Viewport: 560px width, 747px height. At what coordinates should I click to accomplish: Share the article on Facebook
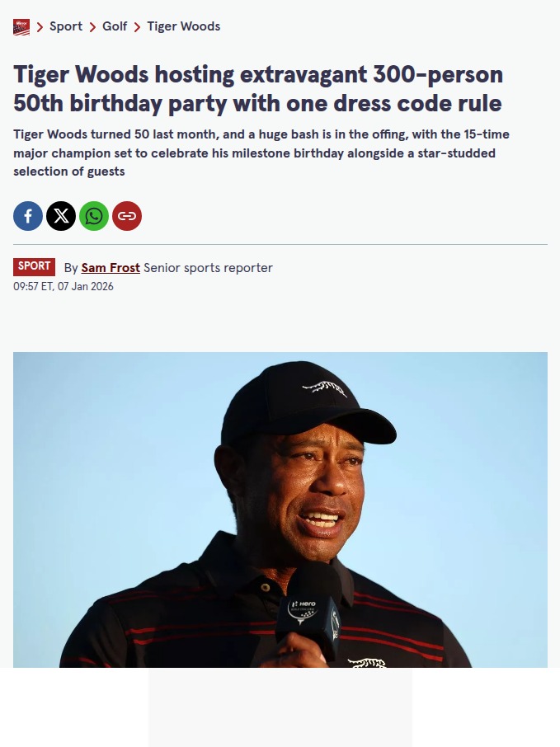[x=28, y=216]
